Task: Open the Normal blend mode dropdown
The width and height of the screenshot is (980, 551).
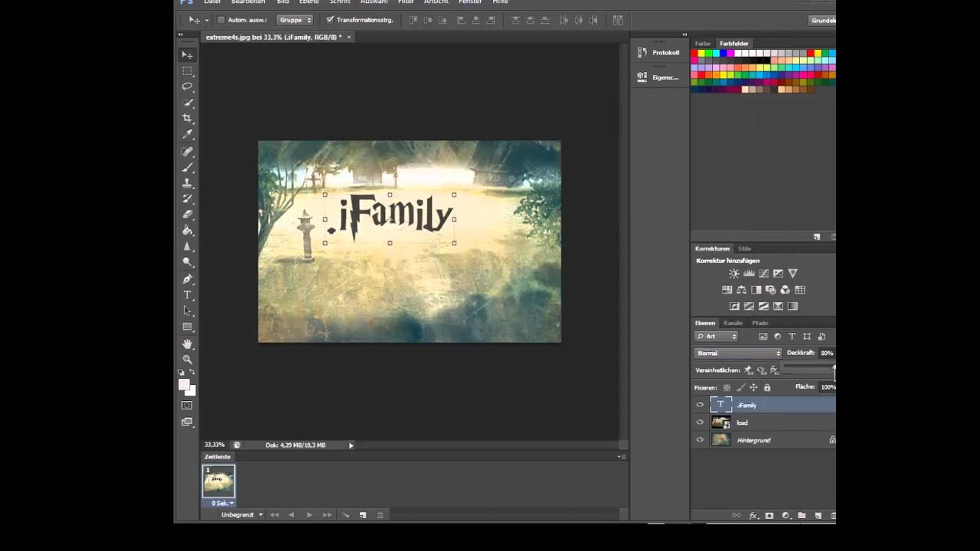Action: click(738, 354)
